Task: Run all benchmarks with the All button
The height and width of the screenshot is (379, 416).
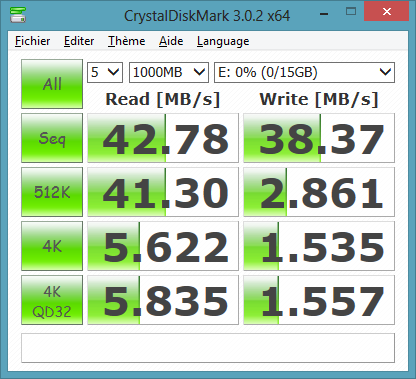Action: (x=52, y=84)
